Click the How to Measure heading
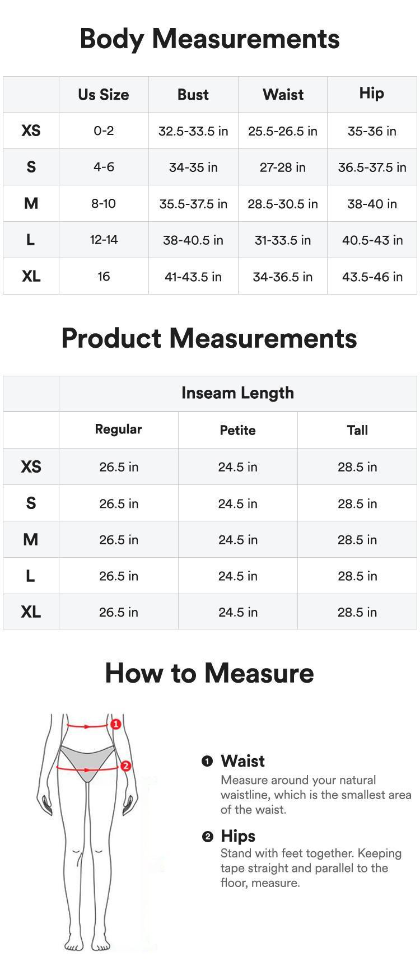This screenshot has width=420, height=980. (209, 673)
